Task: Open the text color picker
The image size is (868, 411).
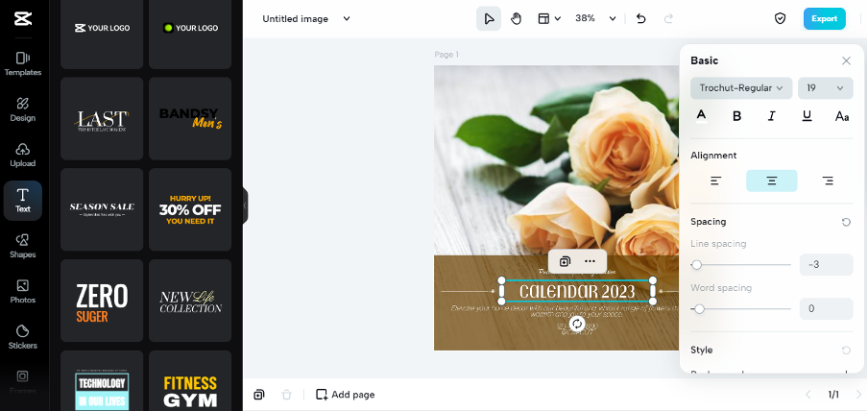Action: (x=701, y=116)
